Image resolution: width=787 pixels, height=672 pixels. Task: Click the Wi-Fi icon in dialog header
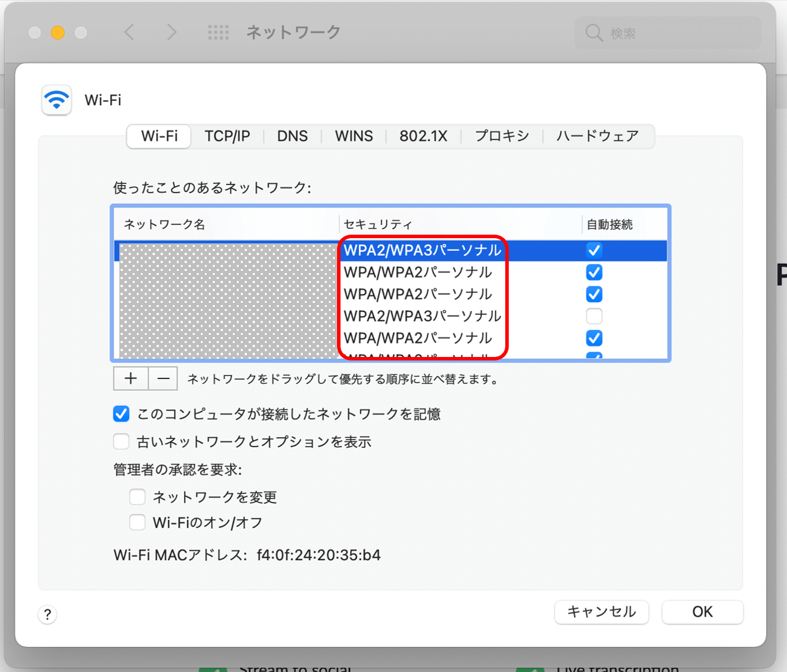[x=56, y=100]
